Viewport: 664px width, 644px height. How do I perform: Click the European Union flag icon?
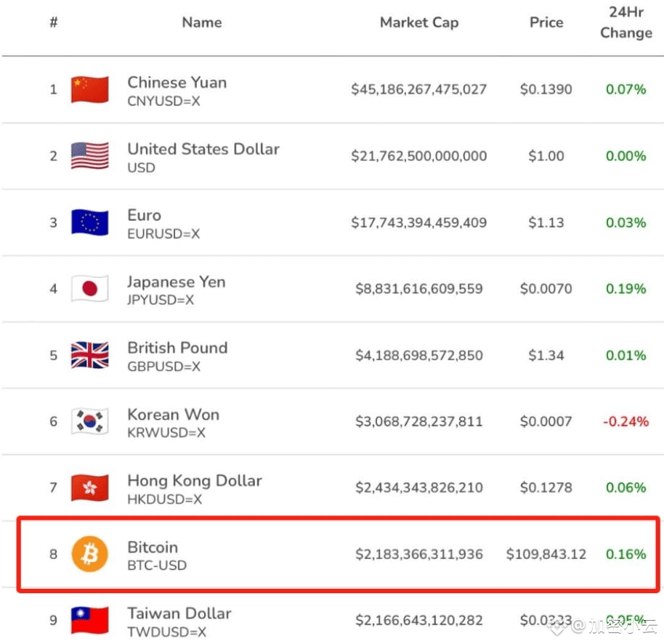[x=90, y=222]
